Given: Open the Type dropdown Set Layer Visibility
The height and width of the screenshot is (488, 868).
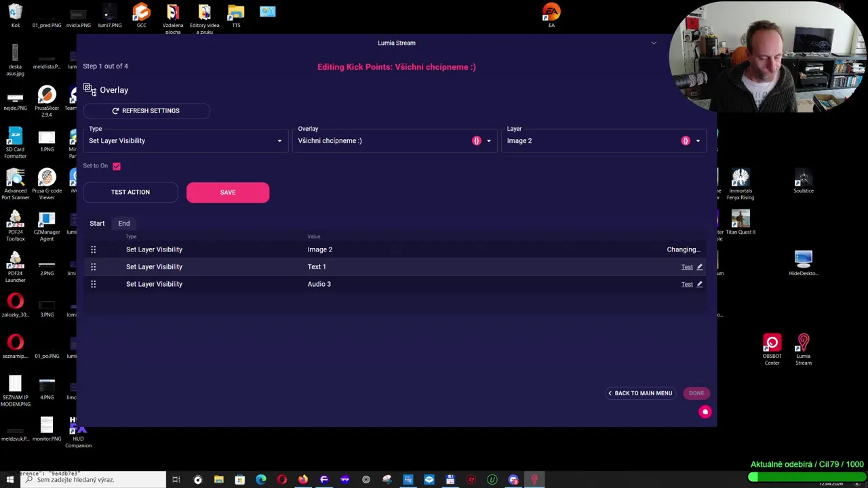Looking at the screenshot, I should (x=186, y=140).
